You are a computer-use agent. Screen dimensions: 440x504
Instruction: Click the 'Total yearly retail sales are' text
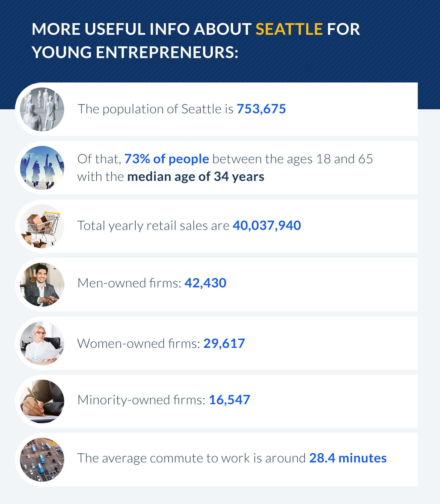click(x=154, y=226)
